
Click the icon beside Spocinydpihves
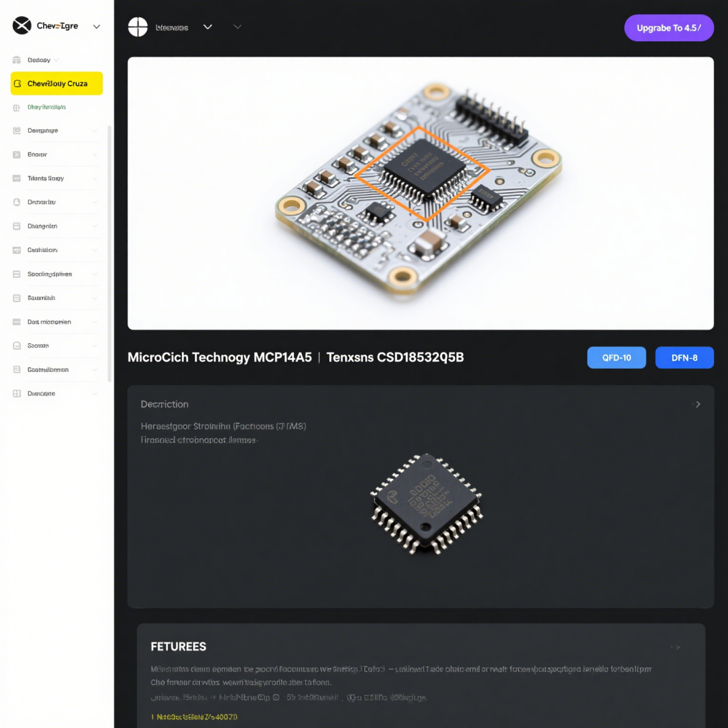pos(17,274)
